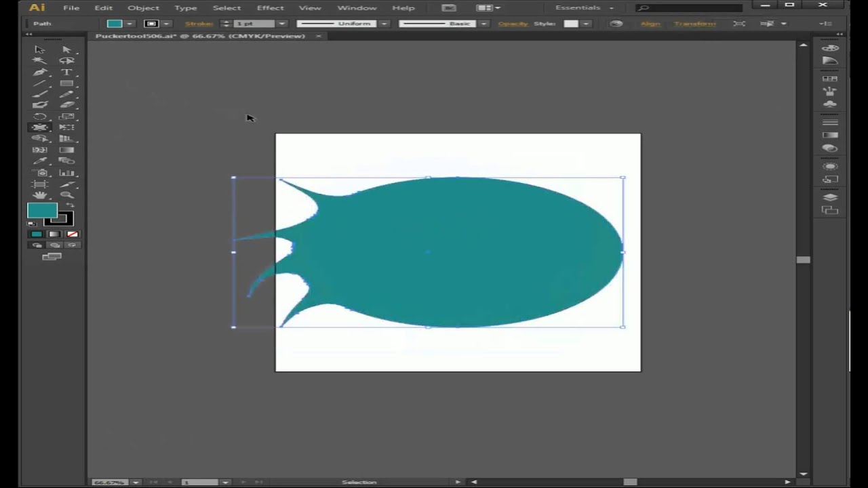The width and height of the screenshot is (868, 488).
Task: Select the Magic Wand tool
Action: point(40,60)
